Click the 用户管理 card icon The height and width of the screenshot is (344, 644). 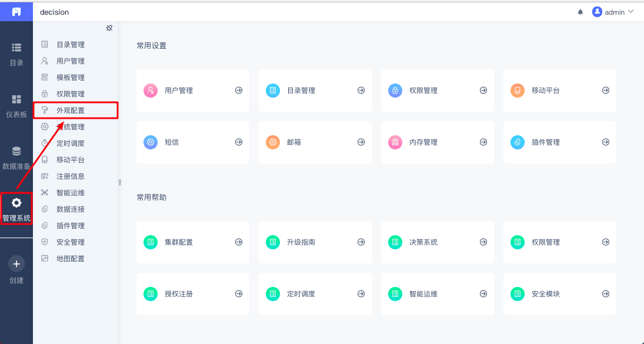[151, 91]
